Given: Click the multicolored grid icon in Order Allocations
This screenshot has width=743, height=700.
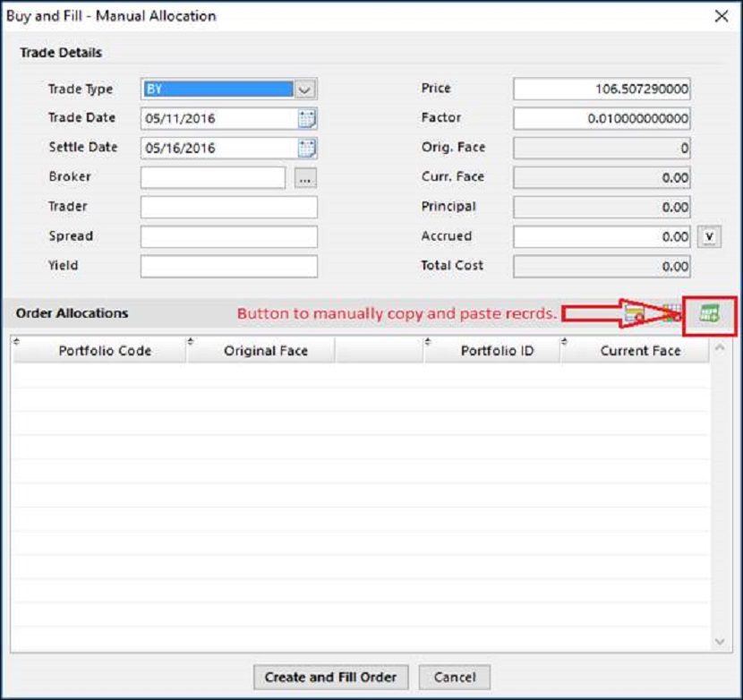Looking at the screenshot, I should pos(671,313).
